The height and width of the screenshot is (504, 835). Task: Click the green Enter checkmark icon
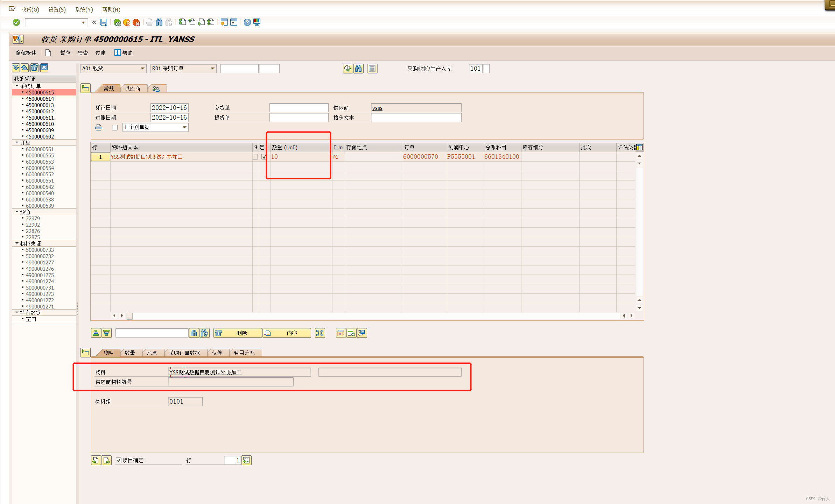click(x=16, y=22)
